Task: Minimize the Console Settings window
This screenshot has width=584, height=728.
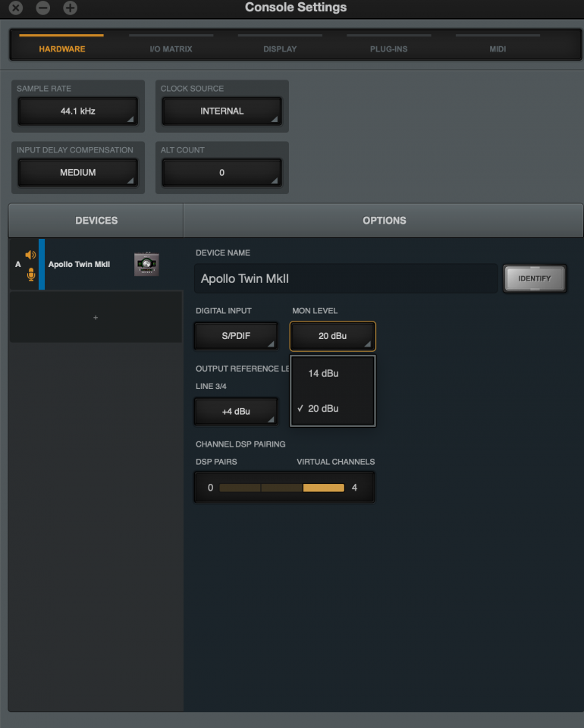Action: pos(42,8)
